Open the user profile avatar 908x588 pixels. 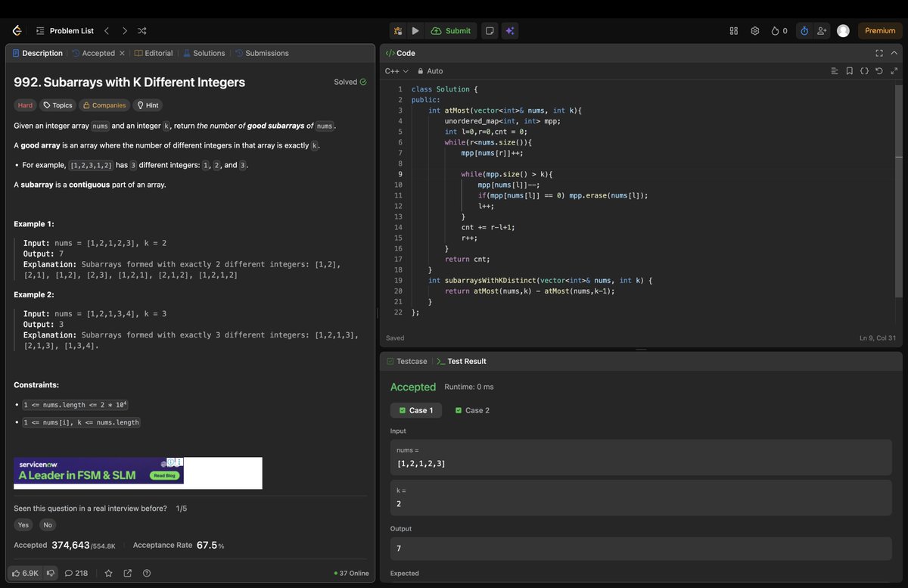(x=843, y=31)
